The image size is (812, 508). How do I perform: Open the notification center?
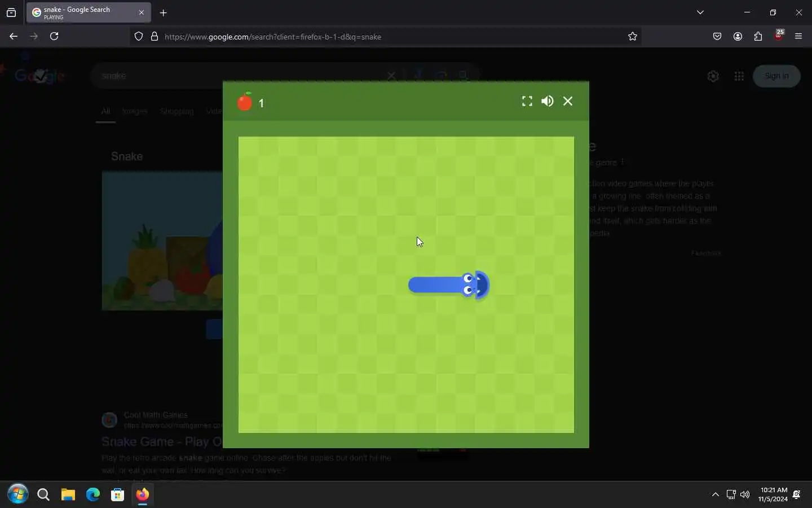(797, 494)
